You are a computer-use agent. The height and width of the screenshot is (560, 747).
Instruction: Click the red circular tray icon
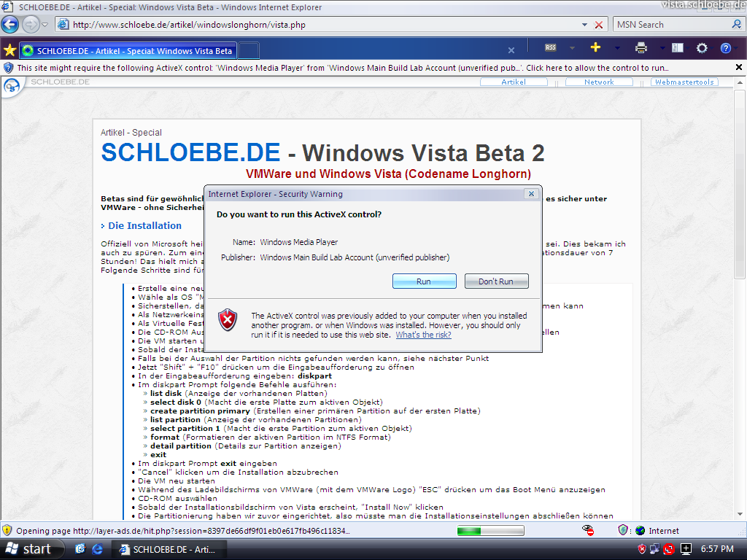pos(669,550)
